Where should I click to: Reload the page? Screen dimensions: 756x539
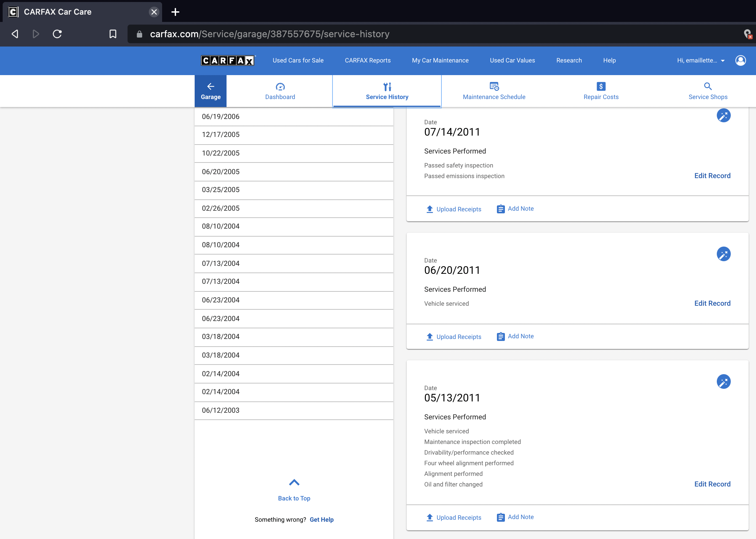(x=57, y=34)
